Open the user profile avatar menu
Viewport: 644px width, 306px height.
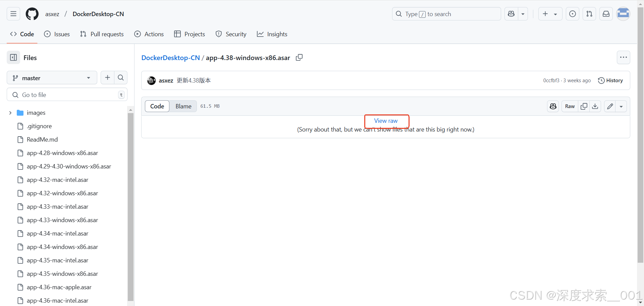pos(623,14)
